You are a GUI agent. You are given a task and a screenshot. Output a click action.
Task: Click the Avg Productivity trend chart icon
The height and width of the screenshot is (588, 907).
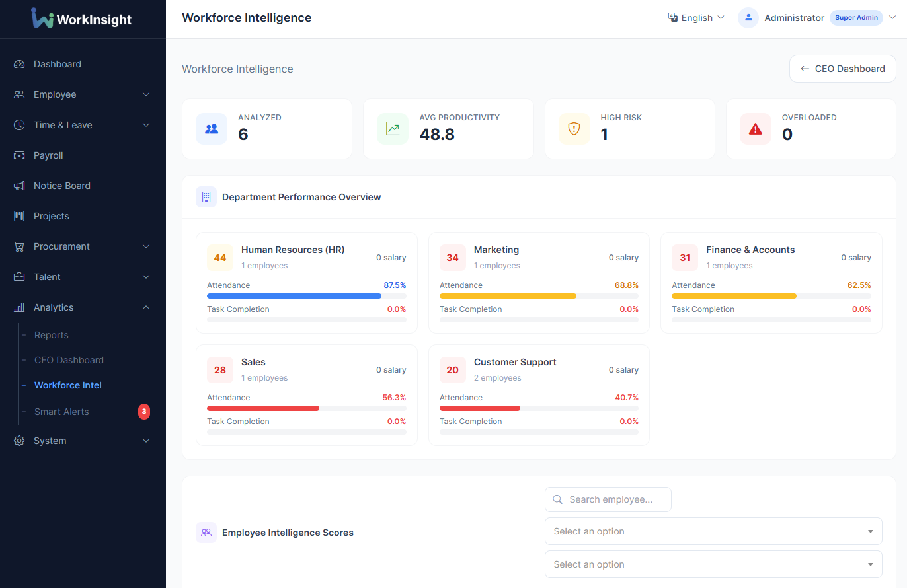point(393,129)
